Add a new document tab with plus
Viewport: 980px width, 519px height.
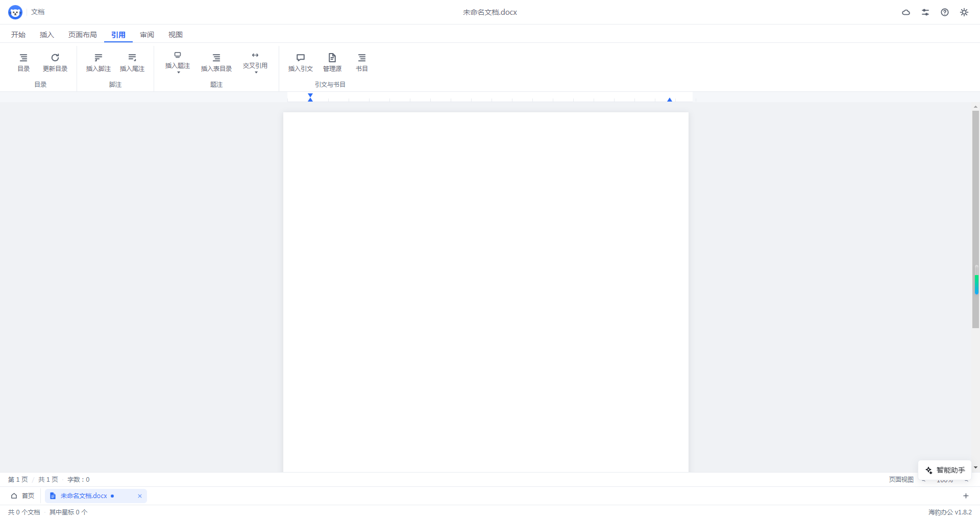coord(966,496)
